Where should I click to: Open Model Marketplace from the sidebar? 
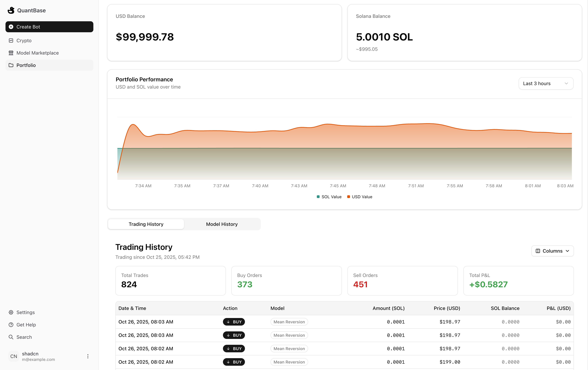pyautogui.click(x=38, y=53)
